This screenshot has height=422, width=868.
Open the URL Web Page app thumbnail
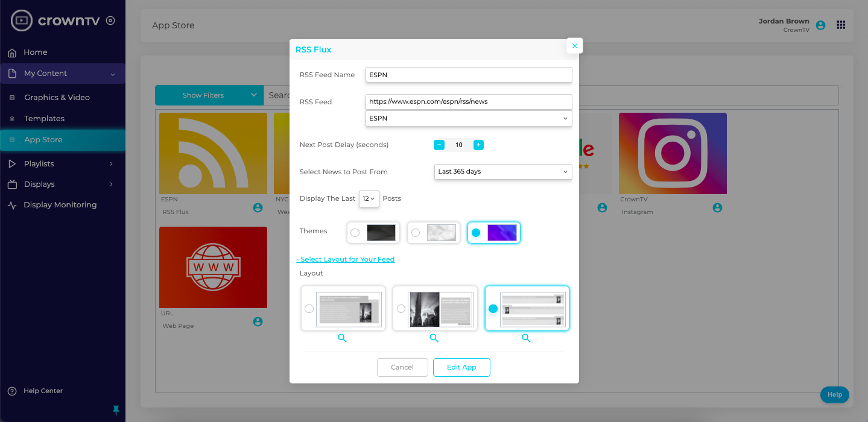point(213,267)
